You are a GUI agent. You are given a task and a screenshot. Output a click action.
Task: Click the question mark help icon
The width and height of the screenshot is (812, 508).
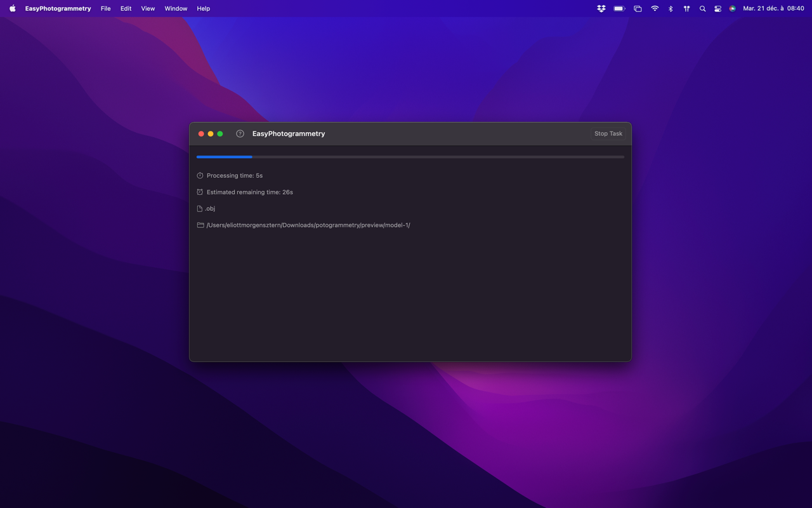[240, 134]
